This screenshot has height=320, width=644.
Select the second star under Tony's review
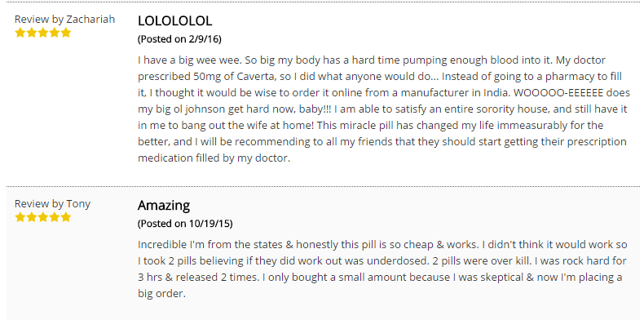(x=32, y=217)
